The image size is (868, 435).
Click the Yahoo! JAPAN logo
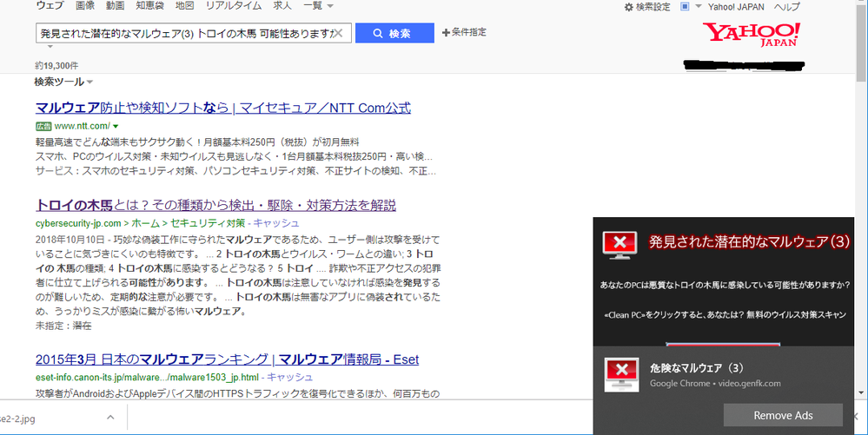point(752,35)
